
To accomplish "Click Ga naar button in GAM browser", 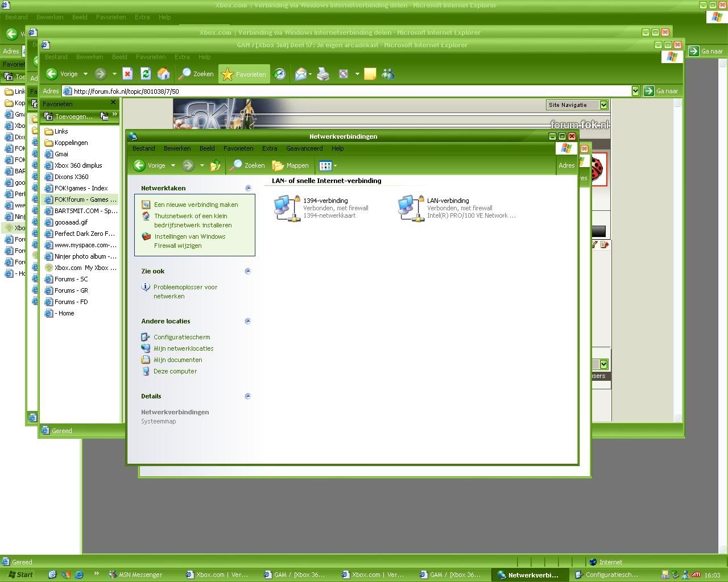I will tap(661, 91).
